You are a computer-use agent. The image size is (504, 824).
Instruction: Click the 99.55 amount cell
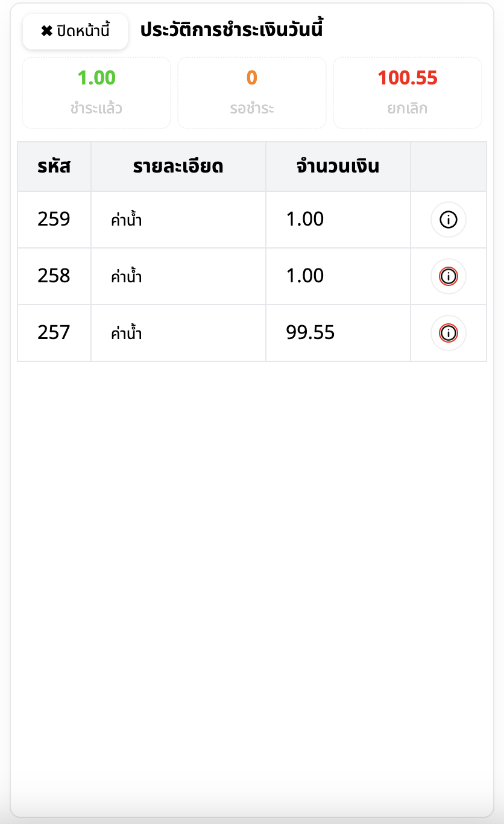click(310, 333)
